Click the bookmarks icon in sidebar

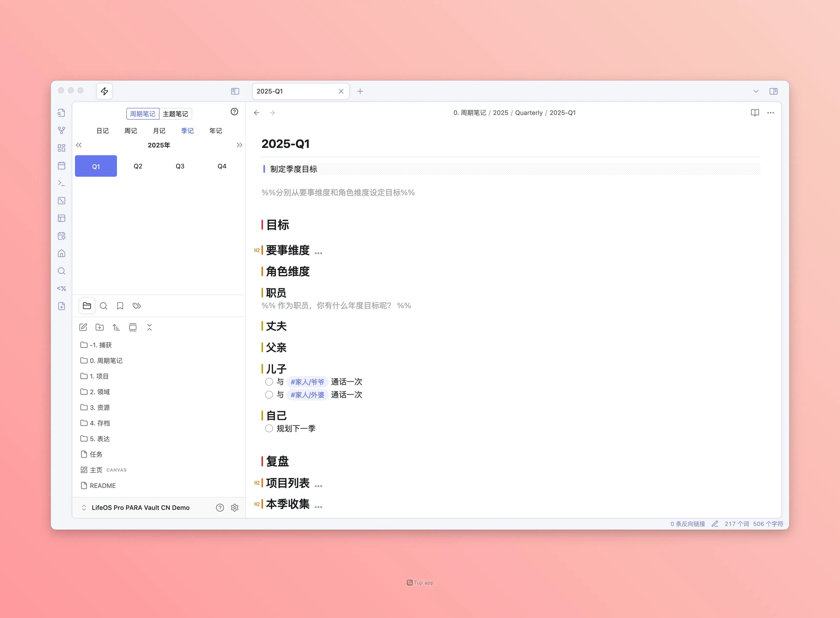(x=120, y=306)
